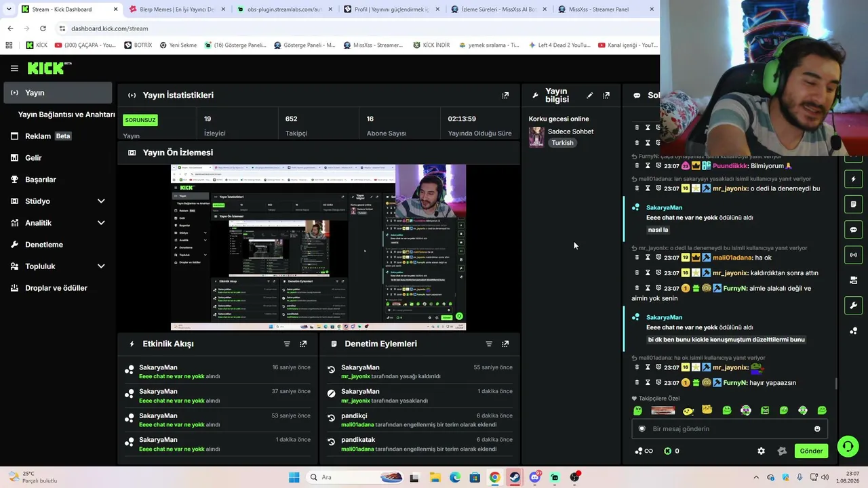Pop out the Etkinlik Akışı panel
This screenshot has width=868, height=488.
[x=303, y=344]
